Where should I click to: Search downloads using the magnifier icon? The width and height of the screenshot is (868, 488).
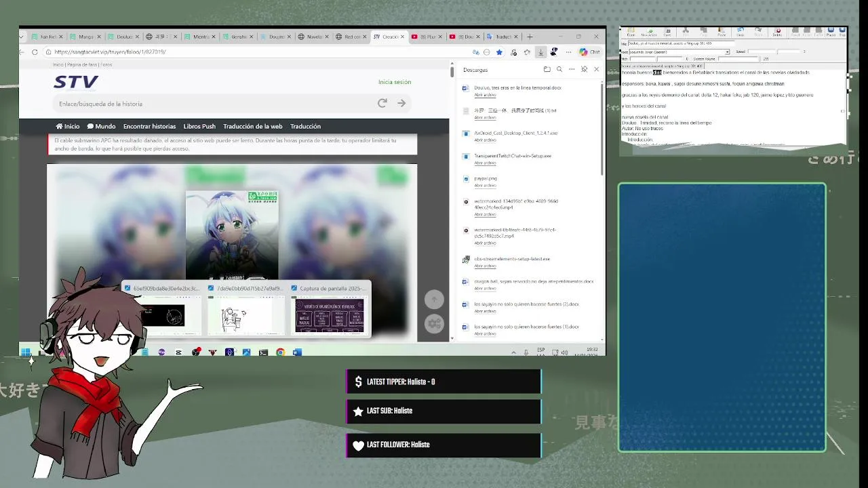click(x=559, y=69)
